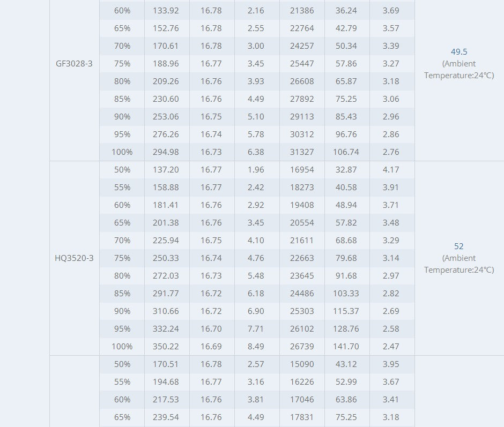504x427 pixels.
Task: Click the 24486 cell
Action: click(x=302, y=294)
